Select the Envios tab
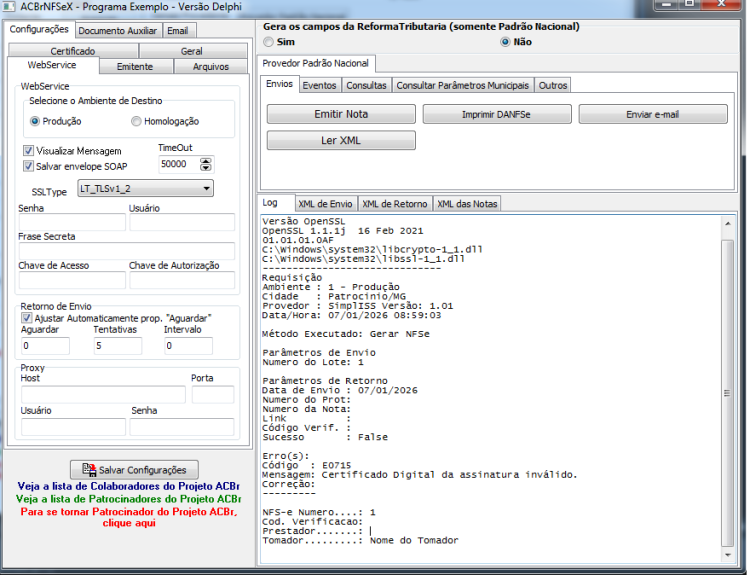Screen dimensions: 750x575 point(279,84)
